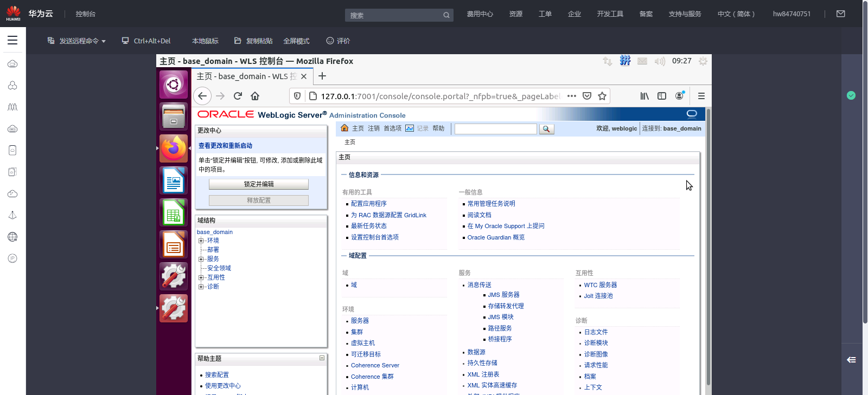Click the WebLogic home icon

pos(344,128)
